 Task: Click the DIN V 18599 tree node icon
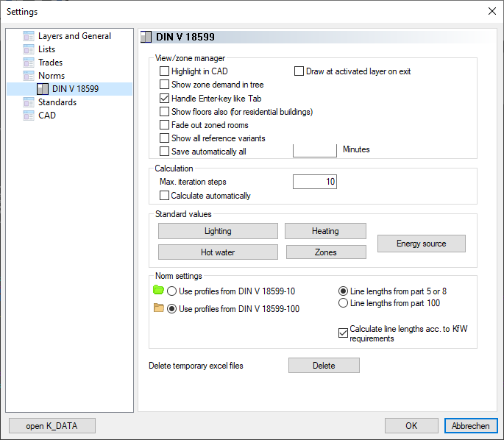pyautogui.click(x=43, y=89)
